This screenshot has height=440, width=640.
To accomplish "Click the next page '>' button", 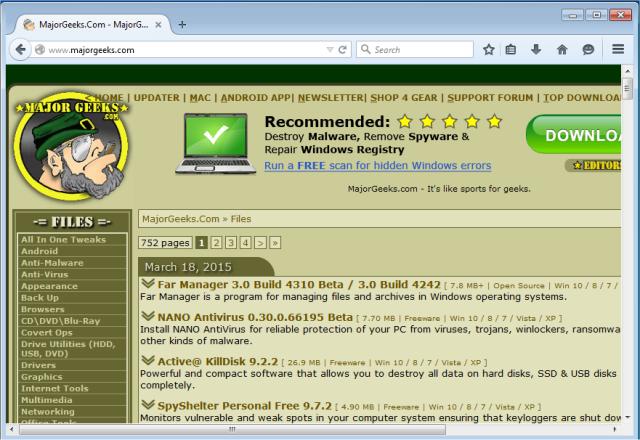I will [260, 243].
